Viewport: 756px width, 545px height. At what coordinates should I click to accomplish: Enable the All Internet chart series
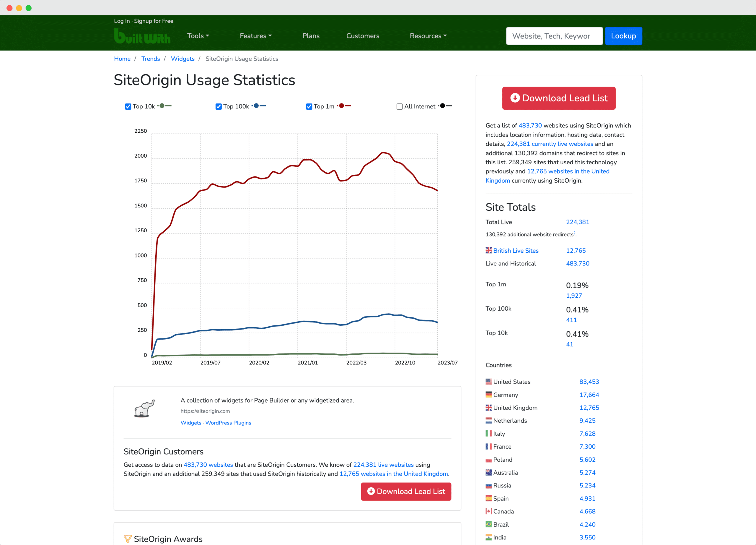pyautogui.click(x=399, y=106)
